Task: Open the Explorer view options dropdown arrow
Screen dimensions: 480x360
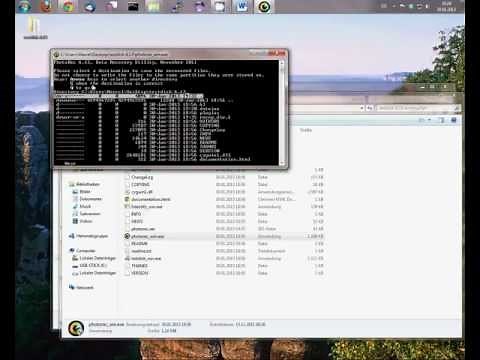Action: click(x=430, y=120)
